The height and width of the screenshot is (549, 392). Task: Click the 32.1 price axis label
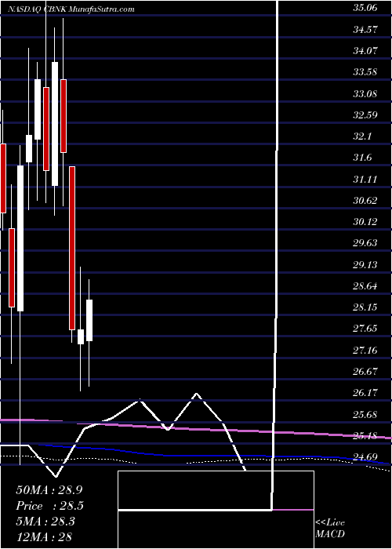362,136
